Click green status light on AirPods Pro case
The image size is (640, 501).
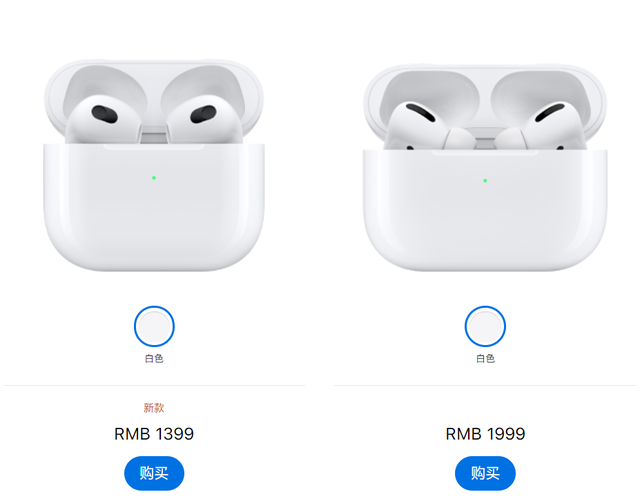tap(485, 180)
